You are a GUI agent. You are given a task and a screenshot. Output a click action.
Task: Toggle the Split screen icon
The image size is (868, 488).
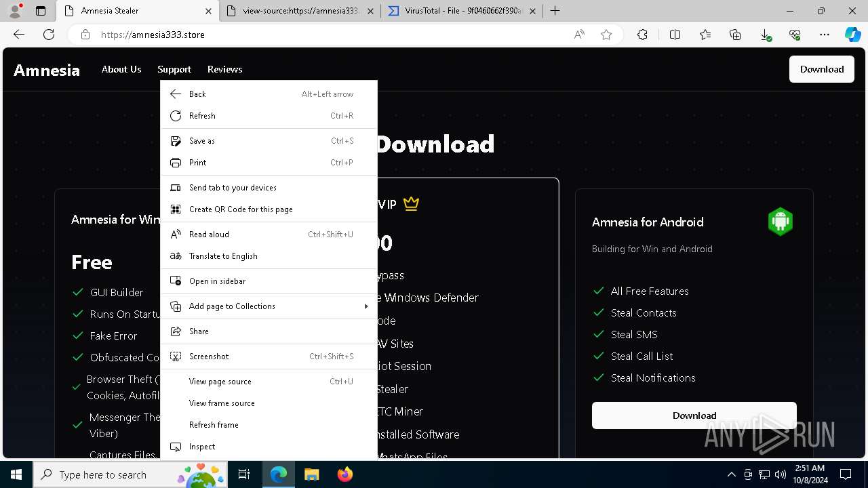point(675,35)
